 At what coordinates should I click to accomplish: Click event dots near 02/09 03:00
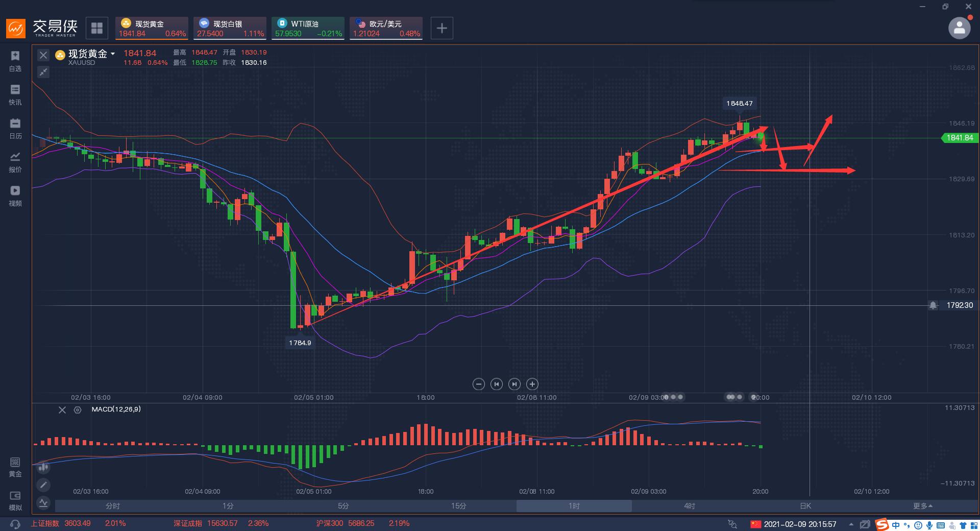[673, 397]
